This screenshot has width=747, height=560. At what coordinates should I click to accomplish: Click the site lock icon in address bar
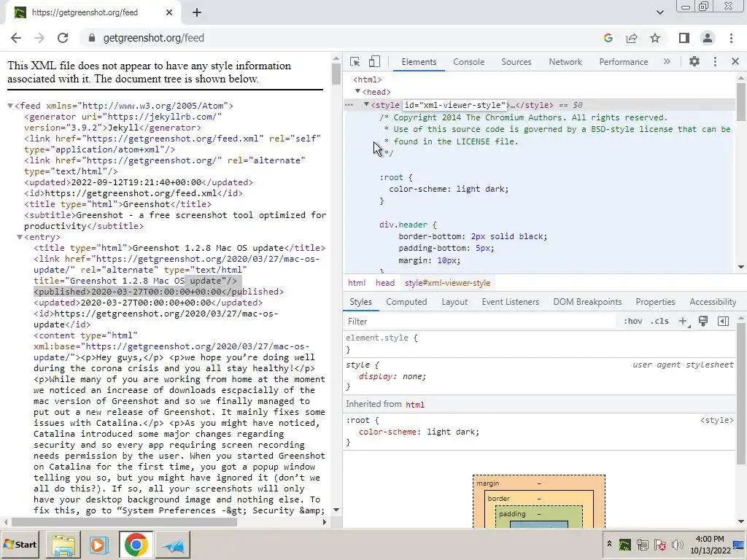91,38
